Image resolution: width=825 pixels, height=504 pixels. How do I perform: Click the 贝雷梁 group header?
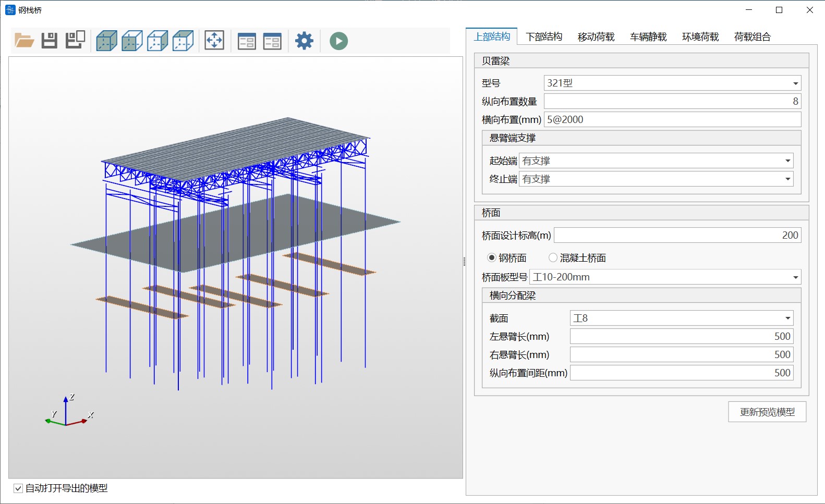(x=641, y=60)
